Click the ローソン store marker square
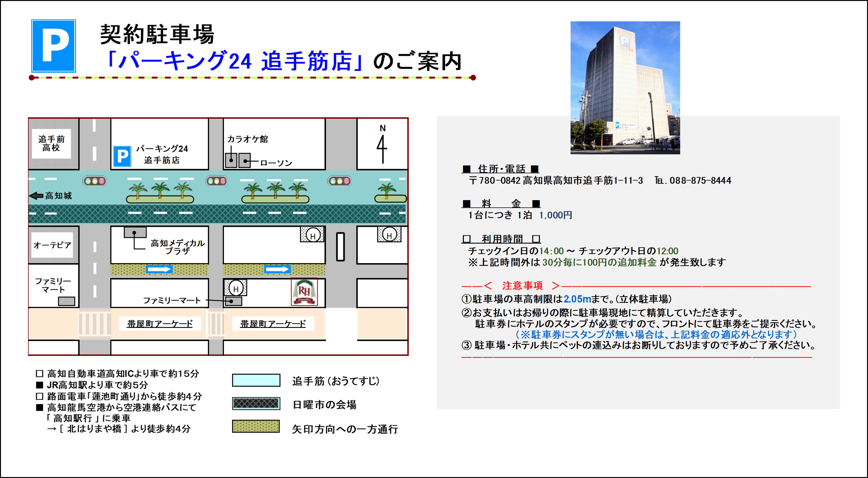Image resolution: width=868 pixels, height=478 pixels. pos(245,160)
